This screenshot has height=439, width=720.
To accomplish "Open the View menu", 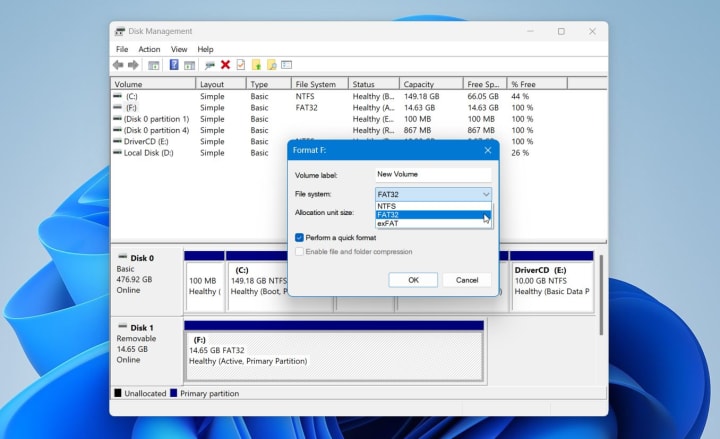I will coord(179,49).
